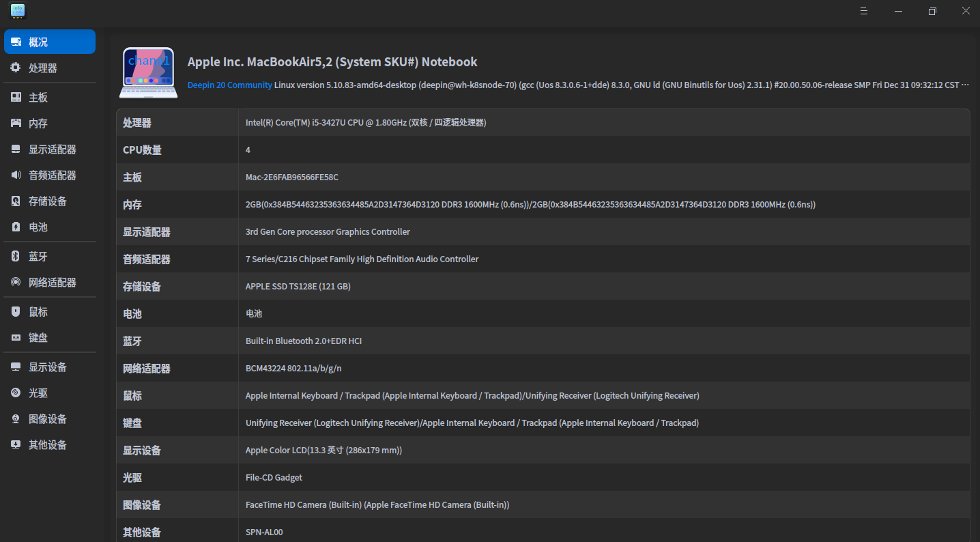Click the 存储设备 disk icon in sidebar
The height and width of the screenshot is (542, 980).
16,201
